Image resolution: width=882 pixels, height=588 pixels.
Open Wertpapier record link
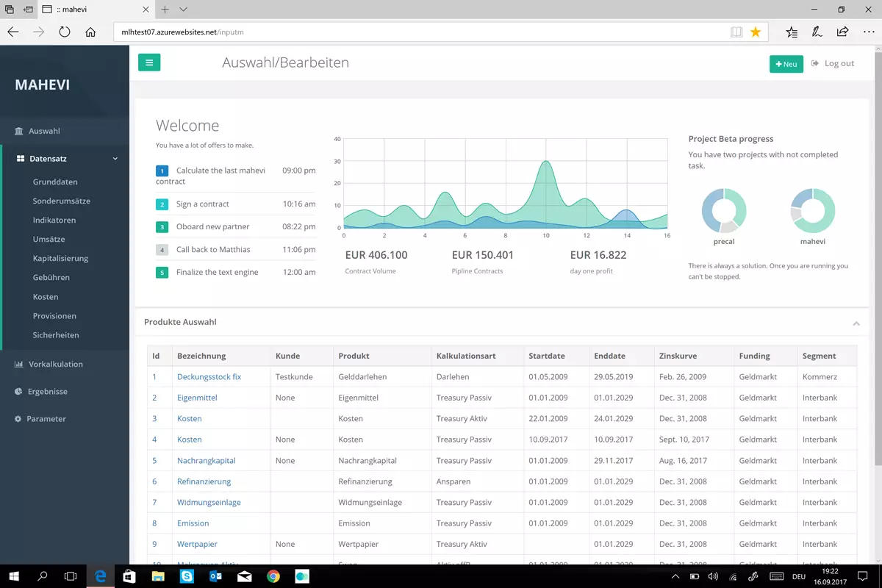coord(196,544)
